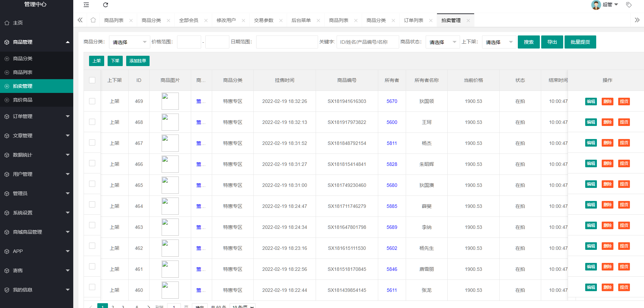This screenshot has height=308, width=644.
Task: Click the 搜索 button
Action: point(528,42)
